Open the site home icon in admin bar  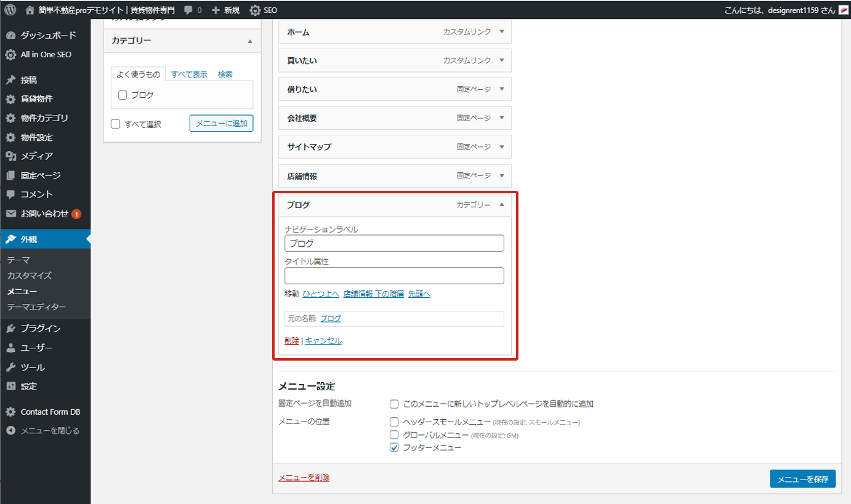[30, 10]
